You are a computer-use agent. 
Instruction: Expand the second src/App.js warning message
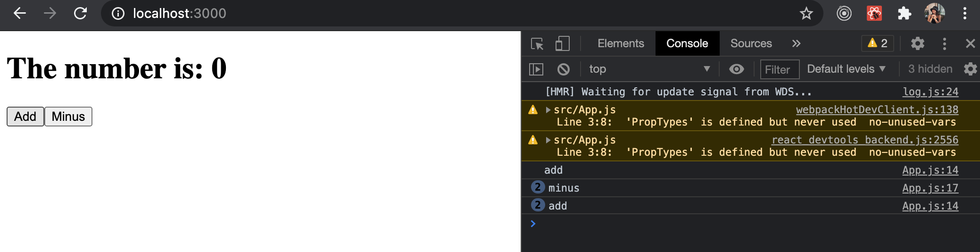tap(548, 140)
